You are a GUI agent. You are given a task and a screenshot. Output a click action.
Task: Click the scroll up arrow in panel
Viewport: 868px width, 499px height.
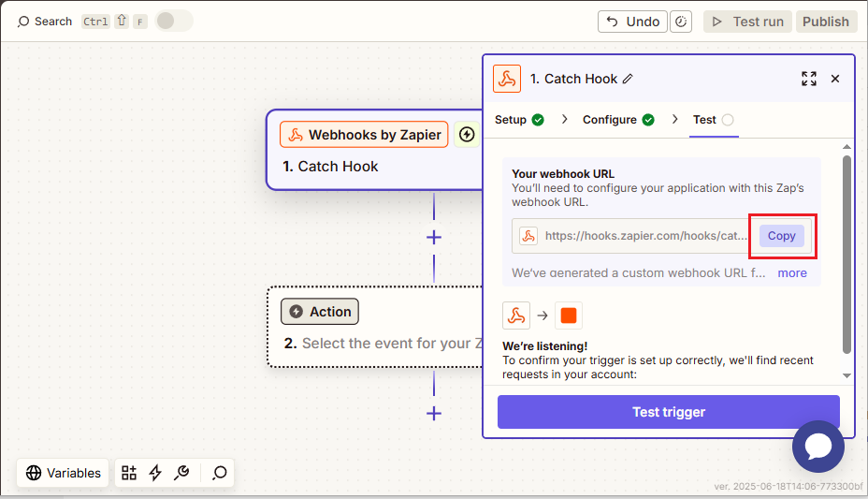[846, 147]
